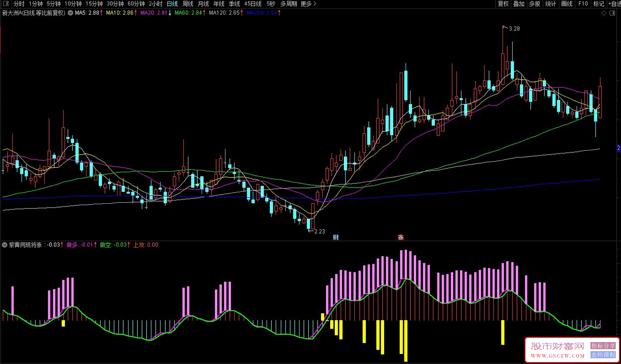Image resolution: width=621 pixels, height=364 pixels.
Task: Click the 财 marker below the chart
Action: [x=336, y=237]
